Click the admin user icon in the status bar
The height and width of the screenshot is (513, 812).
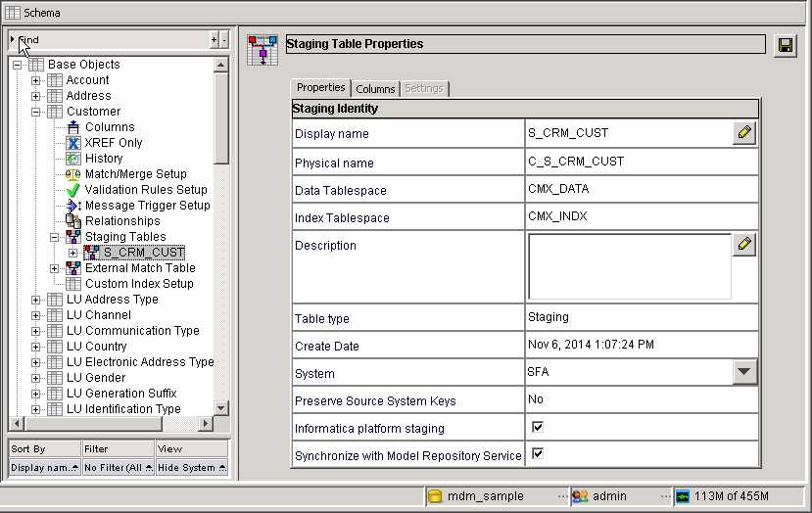pos(580,496)
